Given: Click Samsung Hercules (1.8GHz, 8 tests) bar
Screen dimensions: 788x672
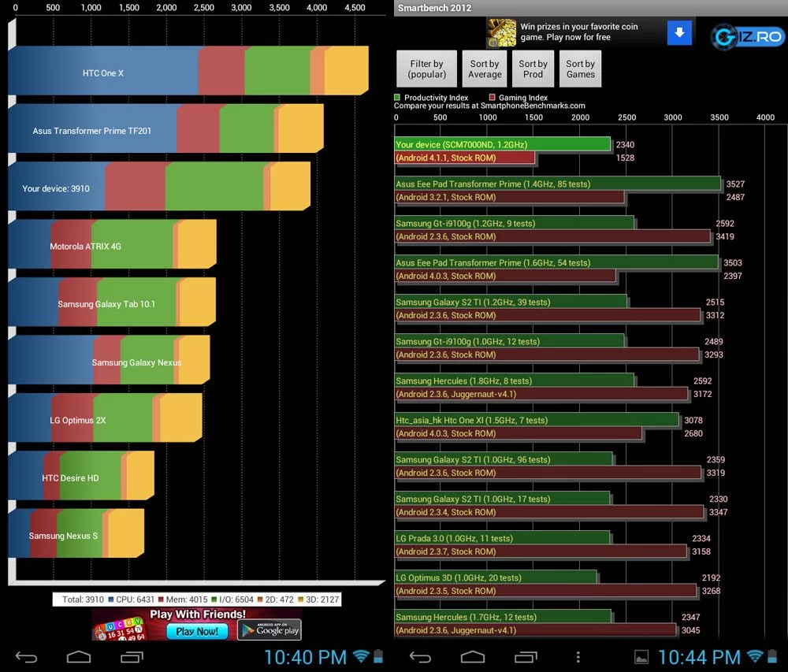Looking at the screenshot, I should [x=515, y=381].
